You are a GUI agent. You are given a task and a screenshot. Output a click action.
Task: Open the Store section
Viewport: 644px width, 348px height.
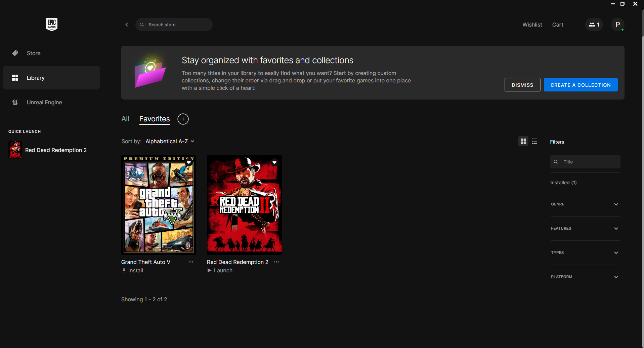[51, 53]
